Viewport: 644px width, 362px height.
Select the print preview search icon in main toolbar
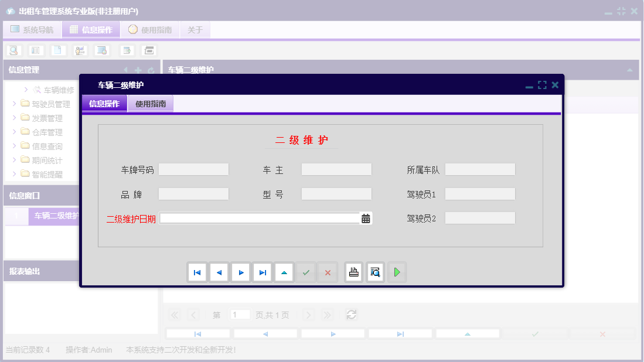click(x=13, y=50)
